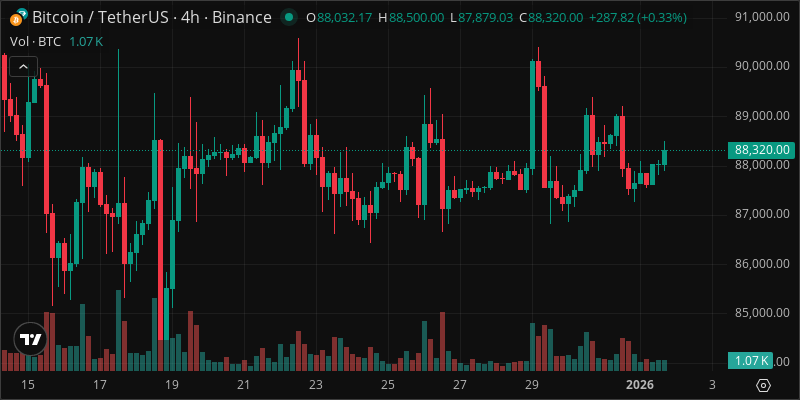Select the Vol · BTC indicator label
800x400 pixels.
[x=35, y=42]
